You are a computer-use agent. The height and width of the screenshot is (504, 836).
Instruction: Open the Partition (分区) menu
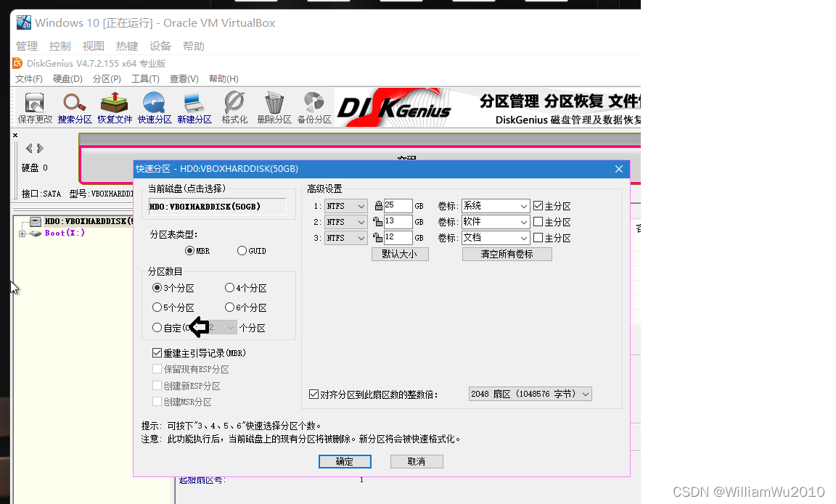[107, 79]
